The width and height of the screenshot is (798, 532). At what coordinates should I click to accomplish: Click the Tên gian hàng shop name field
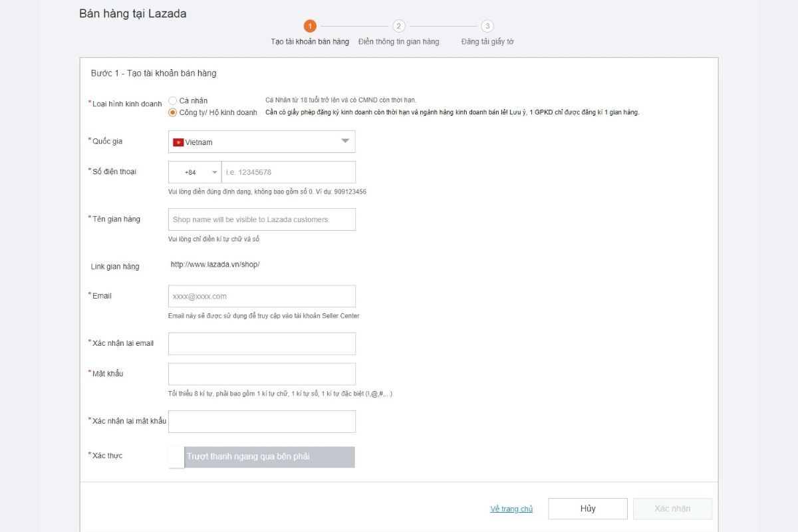[262, 219]
